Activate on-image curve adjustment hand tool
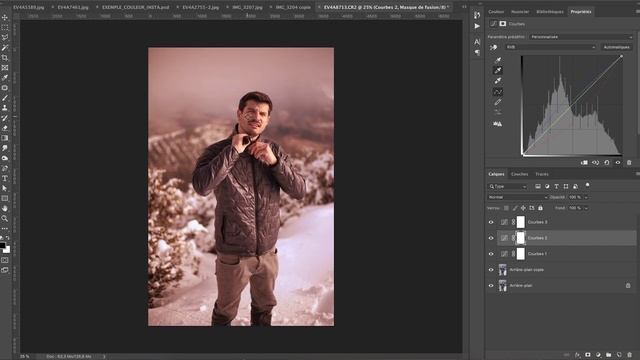The height and width of the screenshot is (360, 640). click(493, 47)
